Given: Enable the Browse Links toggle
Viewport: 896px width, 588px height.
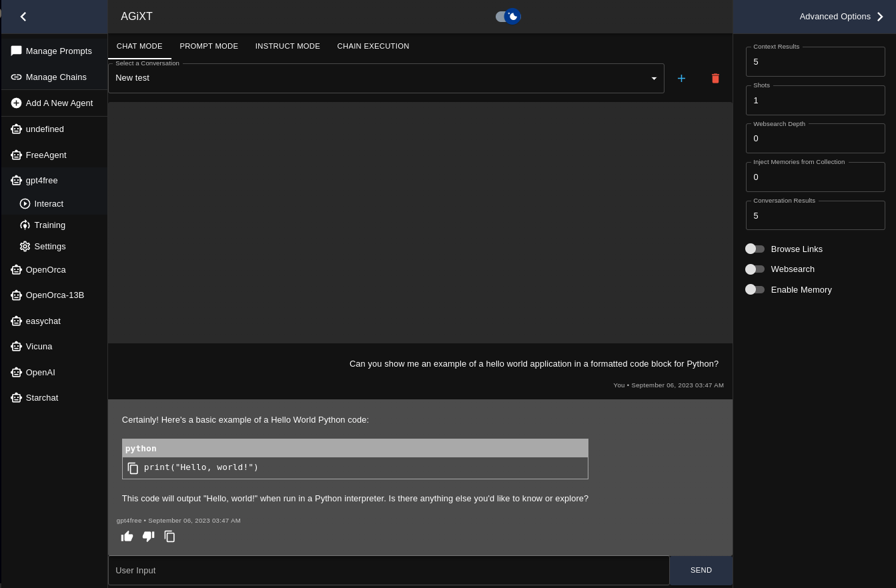Looking at the screenshot, I should [755, 249].
